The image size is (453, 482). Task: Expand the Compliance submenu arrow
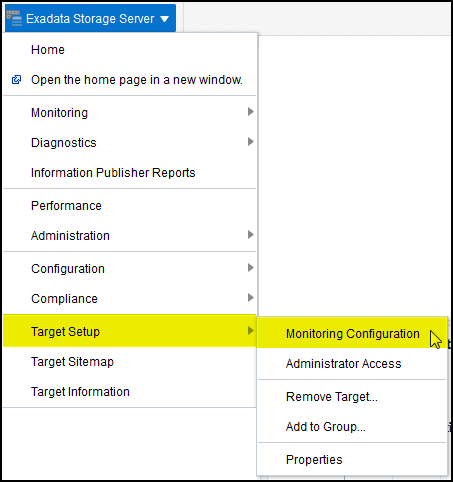pos(251,298)
